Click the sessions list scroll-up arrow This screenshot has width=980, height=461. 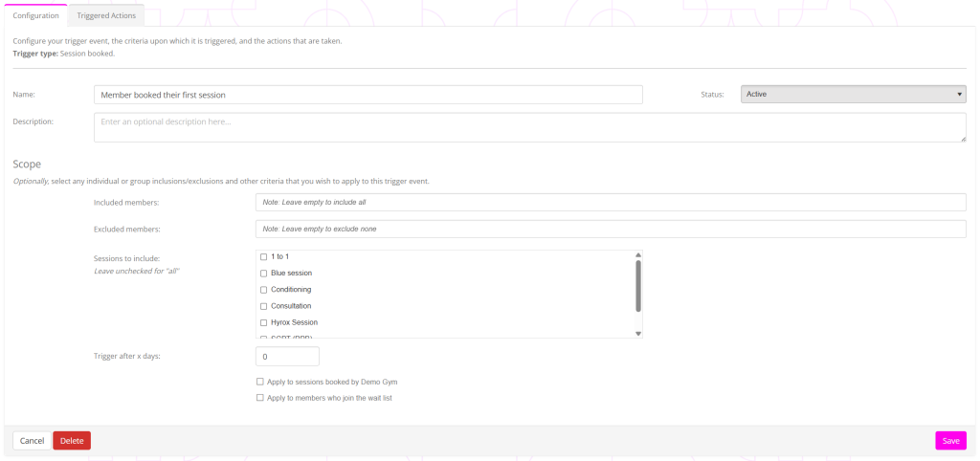coord(638,255)
